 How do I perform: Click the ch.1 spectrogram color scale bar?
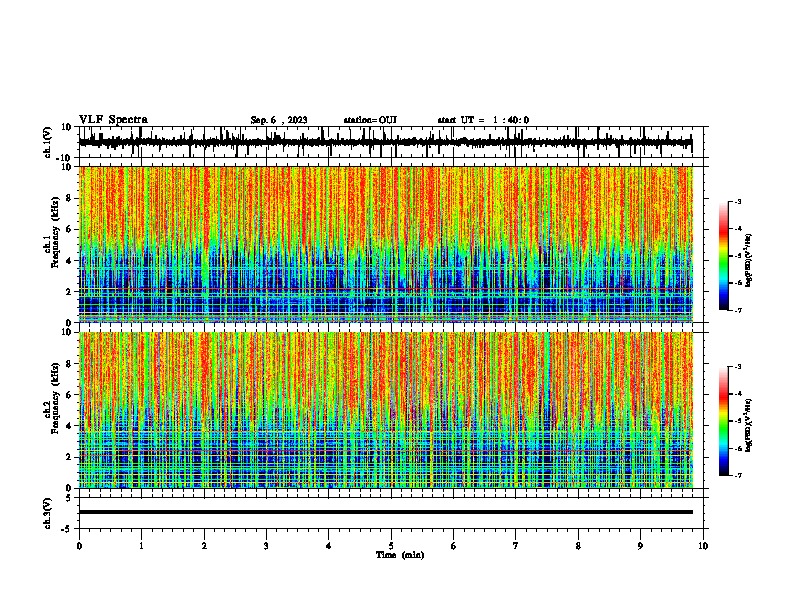click(x=724, y=256)
